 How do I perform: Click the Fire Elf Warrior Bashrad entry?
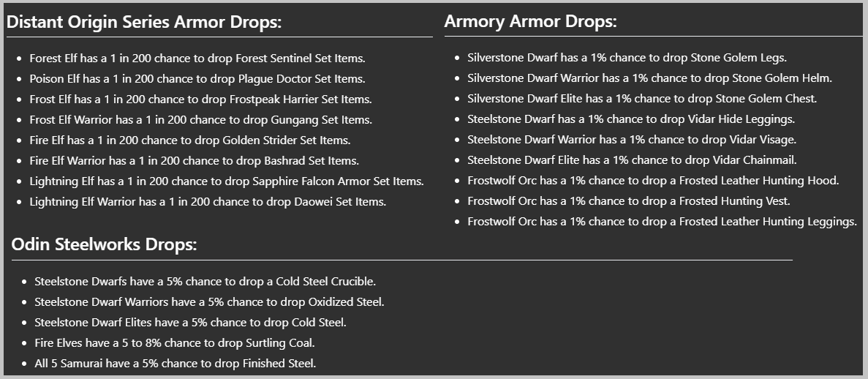[195, 161]
